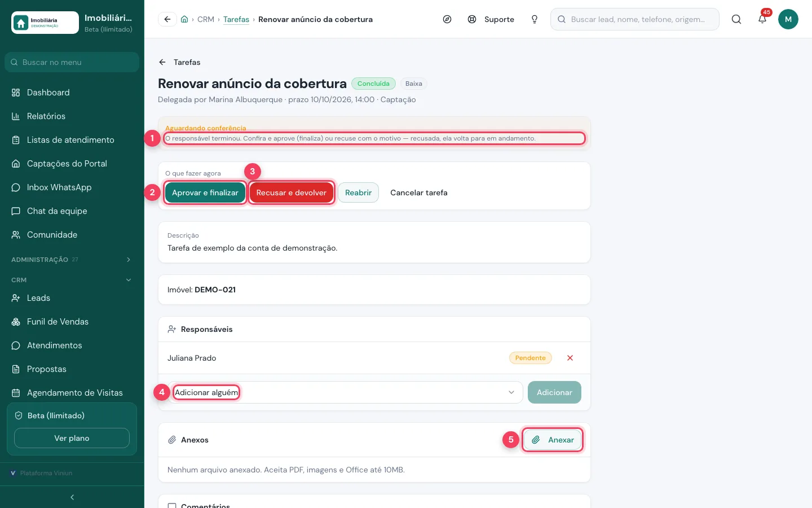Open Atendimentos in the CRM menu

[x=72, y=345]
